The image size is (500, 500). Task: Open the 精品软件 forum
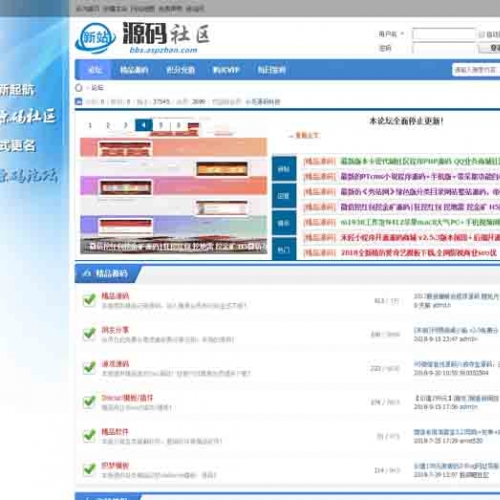coord(115,432)
